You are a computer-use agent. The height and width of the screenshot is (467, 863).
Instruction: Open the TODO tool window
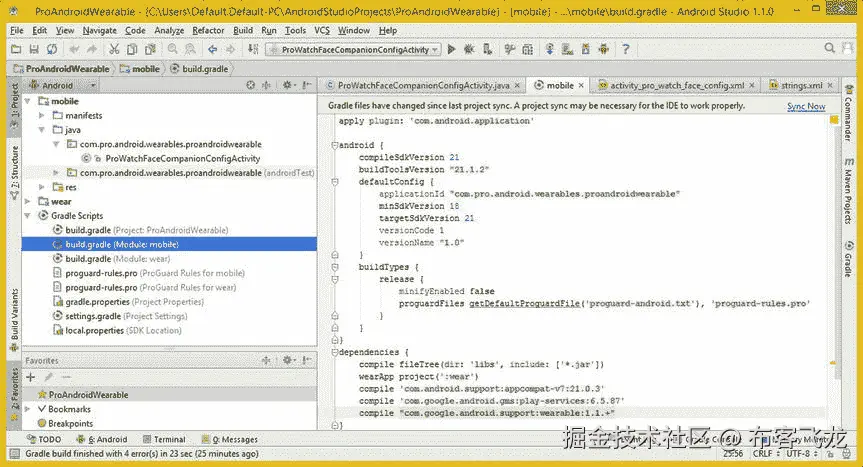click(x=44, y=439)
